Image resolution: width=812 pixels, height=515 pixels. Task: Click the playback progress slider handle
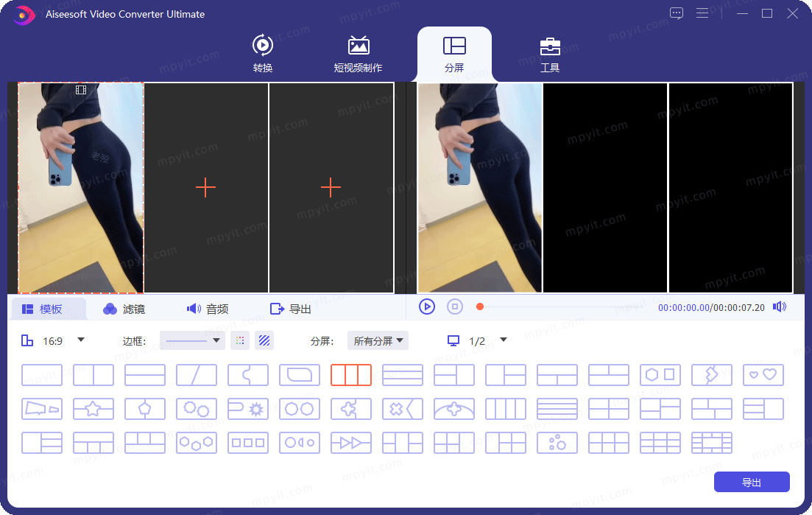480,306
